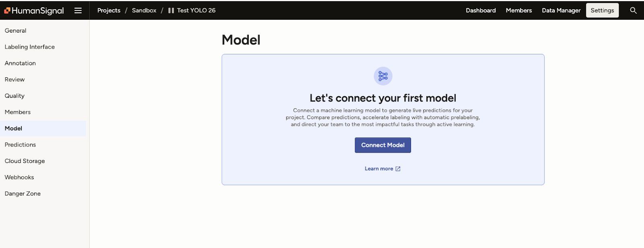This screenshot has width=644, height=248.
Task: Open Cloud Storage settings
Action: click(x=25, y=161)
